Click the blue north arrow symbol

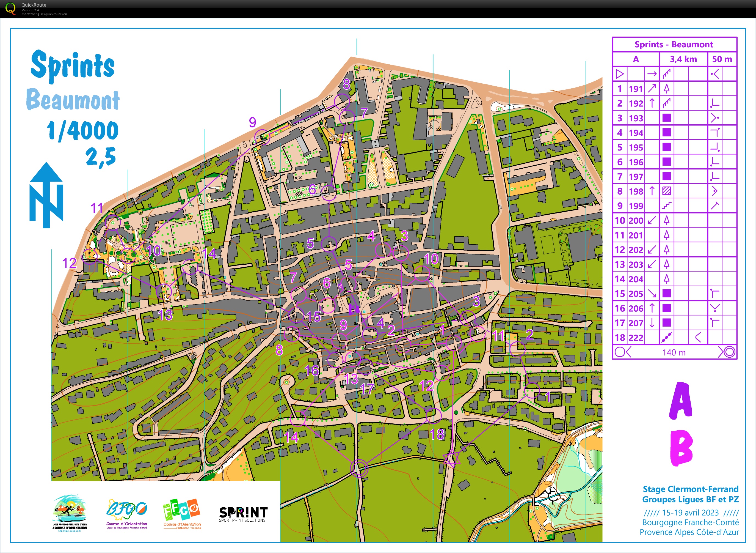pos(46,195)
